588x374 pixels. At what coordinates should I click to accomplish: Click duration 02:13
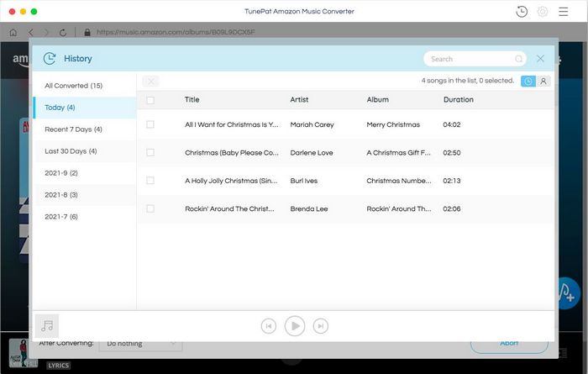(x=452, y=181)
